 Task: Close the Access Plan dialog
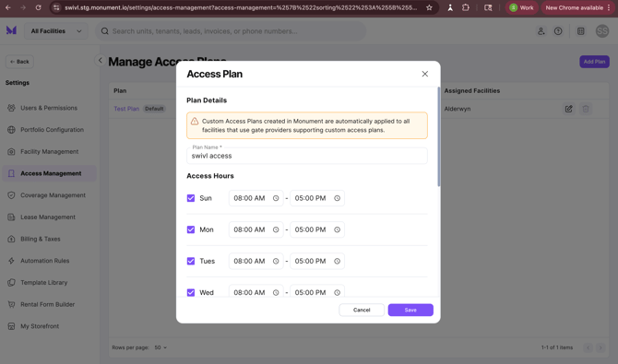tap(424, 74)
